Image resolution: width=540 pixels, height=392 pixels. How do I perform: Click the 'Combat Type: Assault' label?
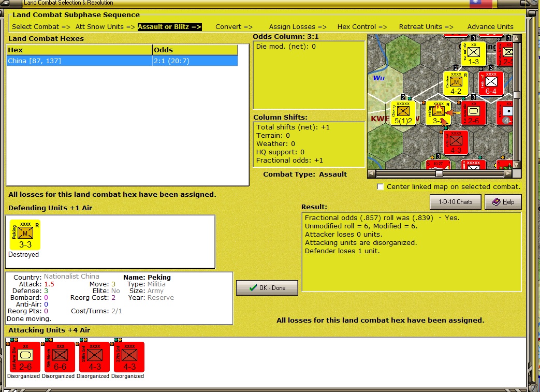305,175
